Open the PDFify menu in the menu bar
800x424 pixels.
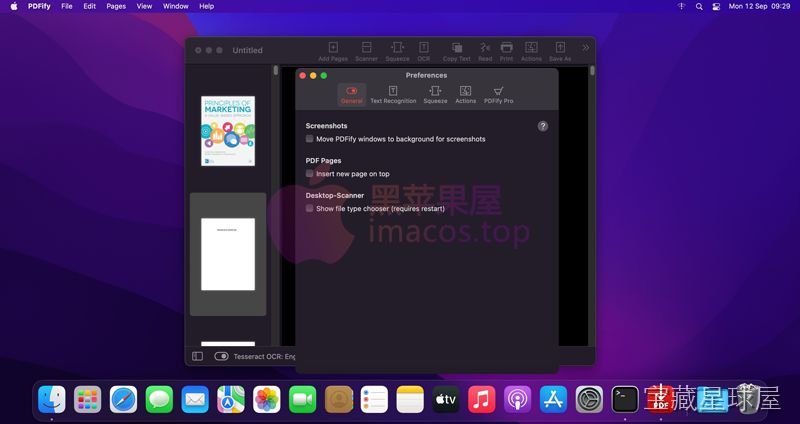39,6
